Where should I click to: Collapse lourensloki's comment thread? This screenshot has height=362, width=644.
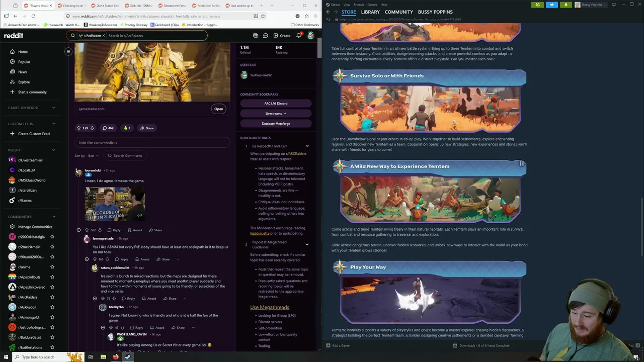point(78,230)
